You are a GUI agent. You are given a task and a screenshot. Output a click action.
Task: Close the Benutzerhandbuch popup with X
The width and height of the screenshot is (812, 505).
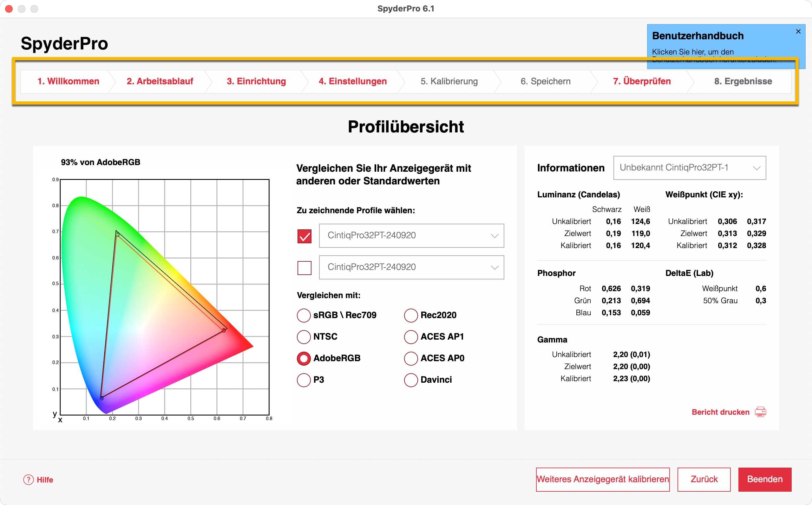(x=798, y=31)
